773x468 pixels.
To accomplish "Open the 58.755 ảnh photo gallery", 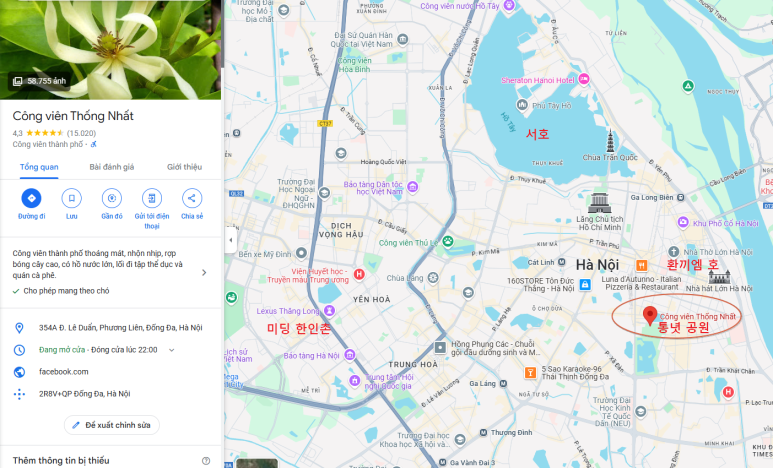I will click(39, 81).
